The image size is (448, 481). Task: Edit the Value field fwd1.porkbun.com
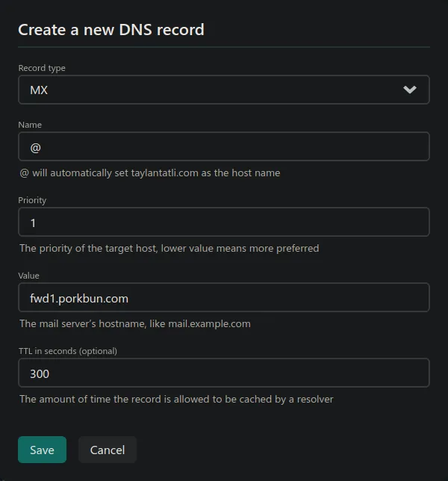[x=224, y=297]
